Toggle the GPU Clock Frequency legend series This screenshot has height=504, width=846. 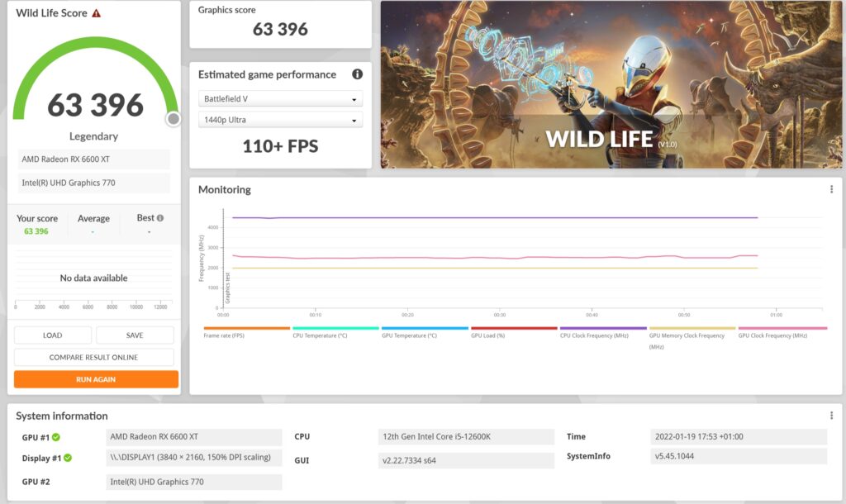tap(772, 335)
